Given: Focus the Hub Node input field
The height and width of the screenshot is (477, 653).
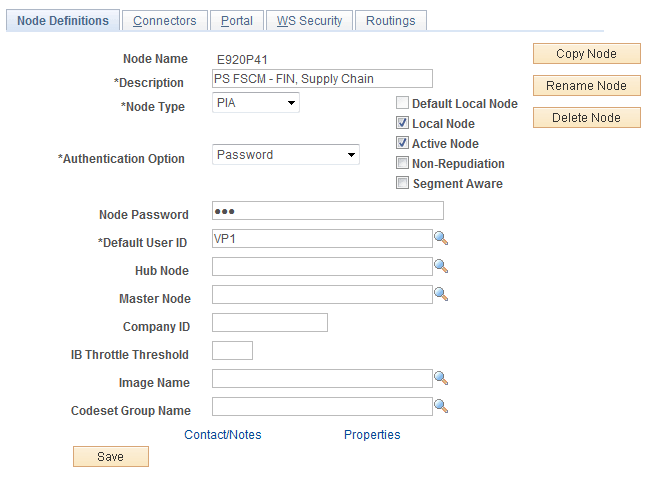Looking at the screenshot, I should (x=322, y=267).
